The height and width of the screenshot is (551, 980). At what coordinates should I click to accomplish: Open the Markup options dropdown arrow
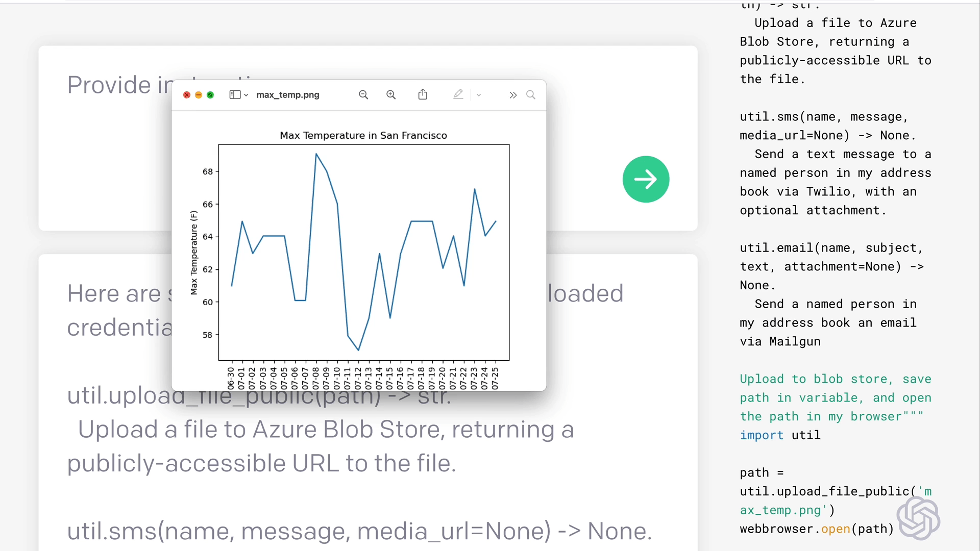479,95
